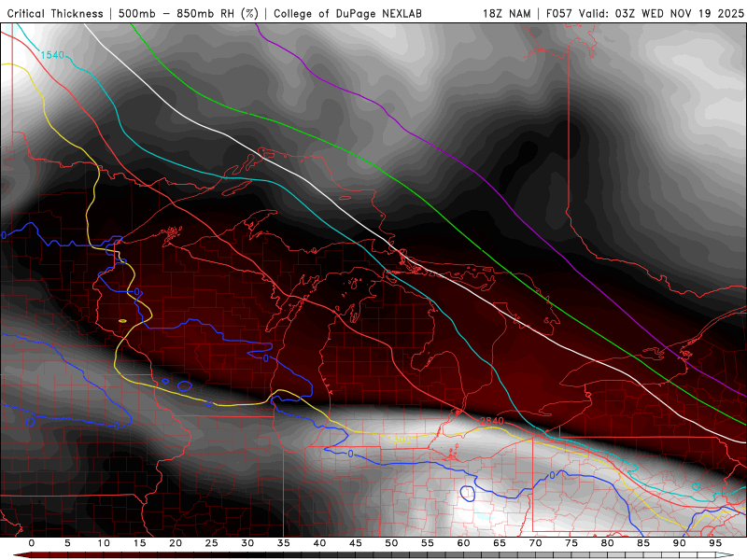Select the "90" tick on the color scale
Screen dimensions: 747x560
point(680,543)
